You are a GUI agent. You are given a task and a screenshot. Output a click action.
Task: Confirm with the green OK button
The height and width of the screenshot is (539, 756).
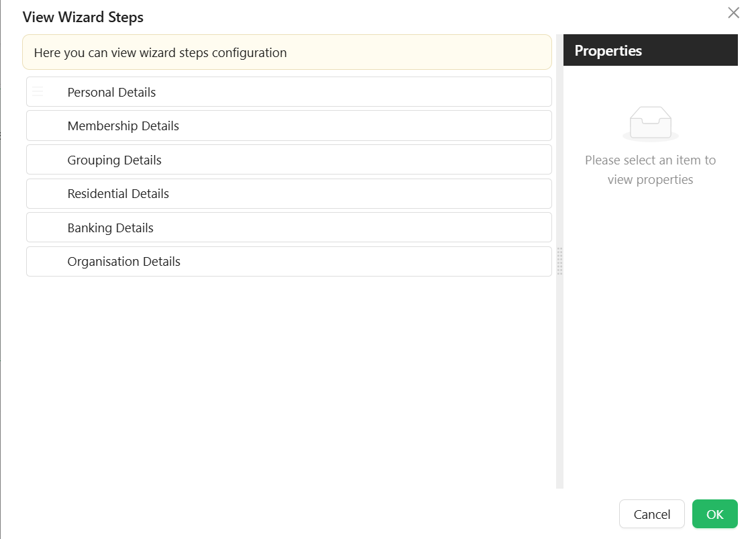pyautogui.click(x=714, y=514)
